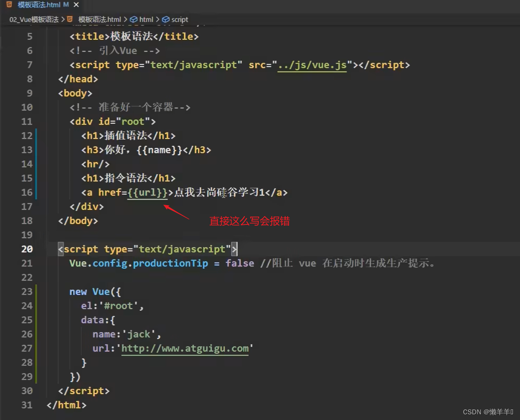Click the closing script tag on line 30
The image size is (520, 420).
[84, 391]
